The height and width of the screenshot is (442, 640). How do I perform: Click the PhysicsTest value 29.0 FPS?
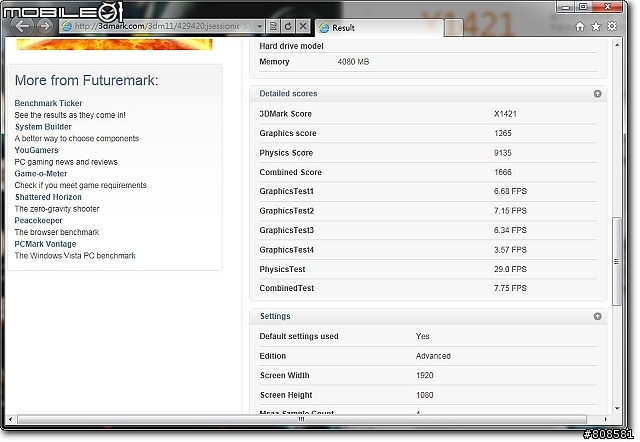coord(510,269)
